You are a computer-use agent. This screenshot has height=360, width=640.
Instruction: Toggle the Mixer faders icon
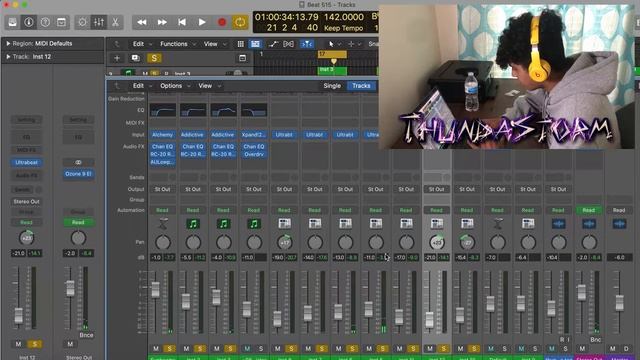point(99,22)
